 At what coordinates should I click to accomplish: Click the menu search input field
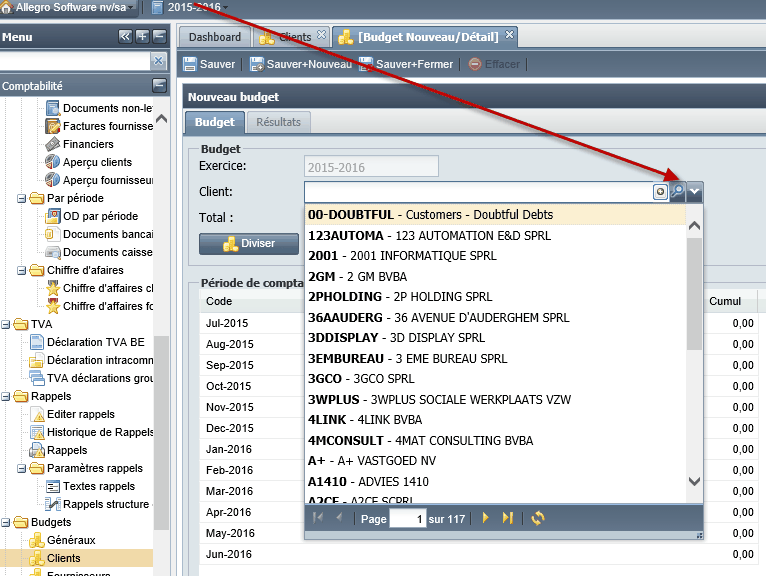coord(74,62)
